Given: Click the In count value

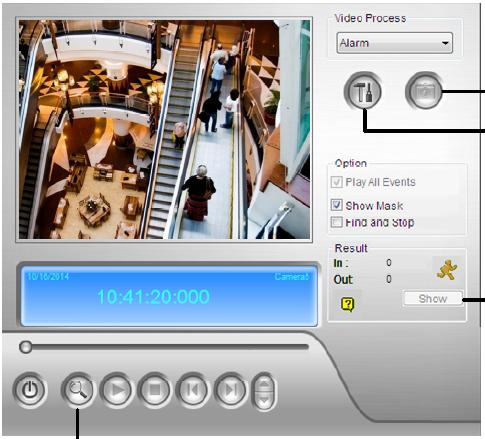Looking at the screenshot, I should coord(389,263).
